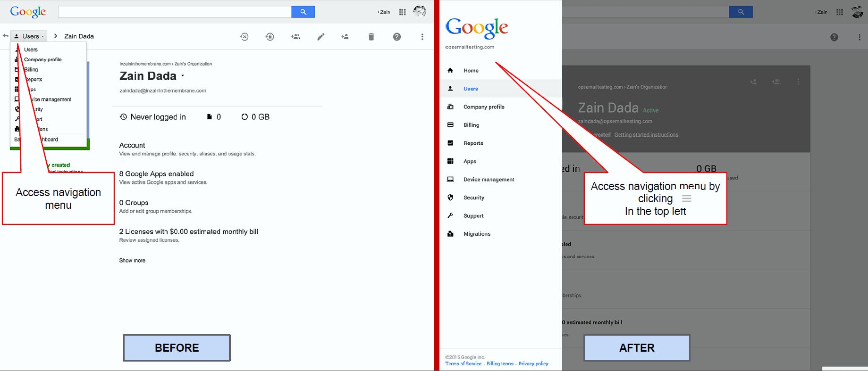Open the caret dropdown next to the Zain Dada heading
The width and height of the screenshot is (868, 371).
click(x=183, y=76)
